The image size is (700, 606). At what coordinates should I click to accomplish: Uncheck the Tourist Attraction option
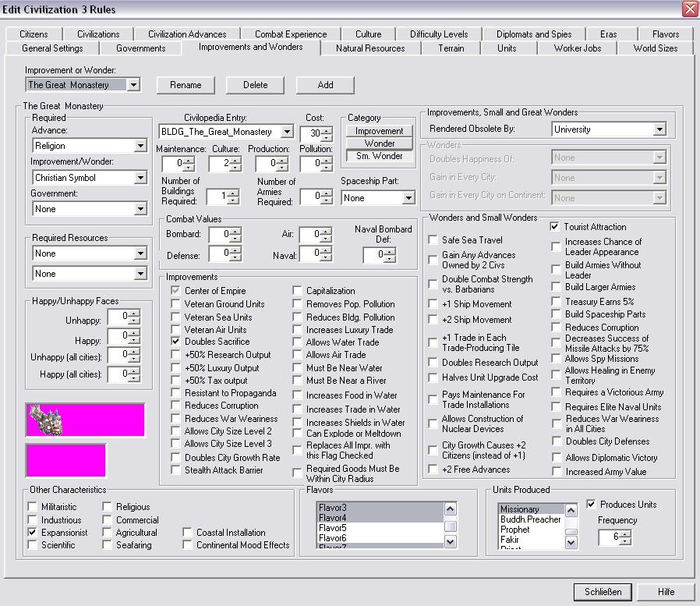point(555,227)
